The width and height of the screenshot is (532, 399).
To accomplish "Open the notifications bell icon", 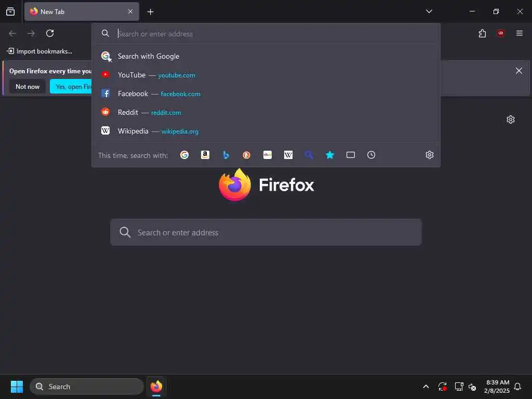I will pyautogui.click(x=517, y=387).
